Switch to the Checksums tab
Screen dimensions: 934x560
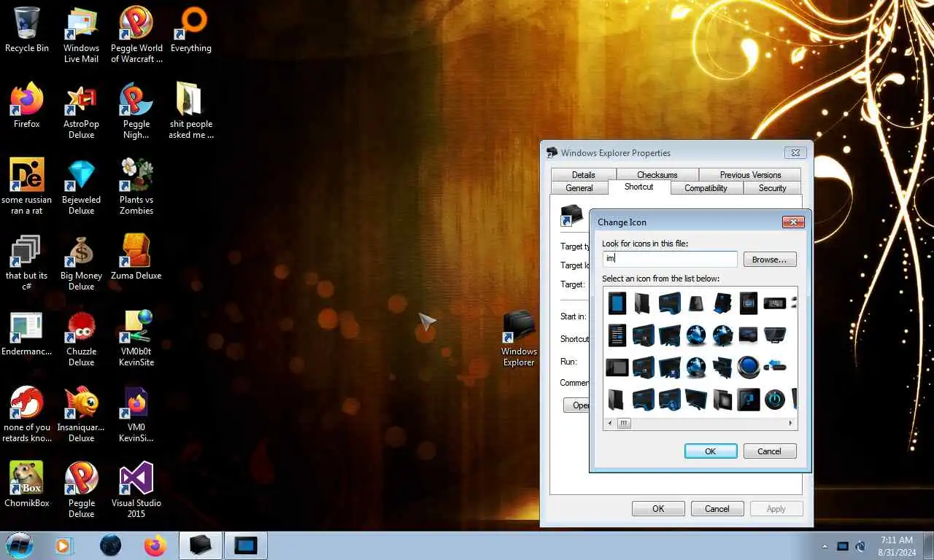coord(657,175)
